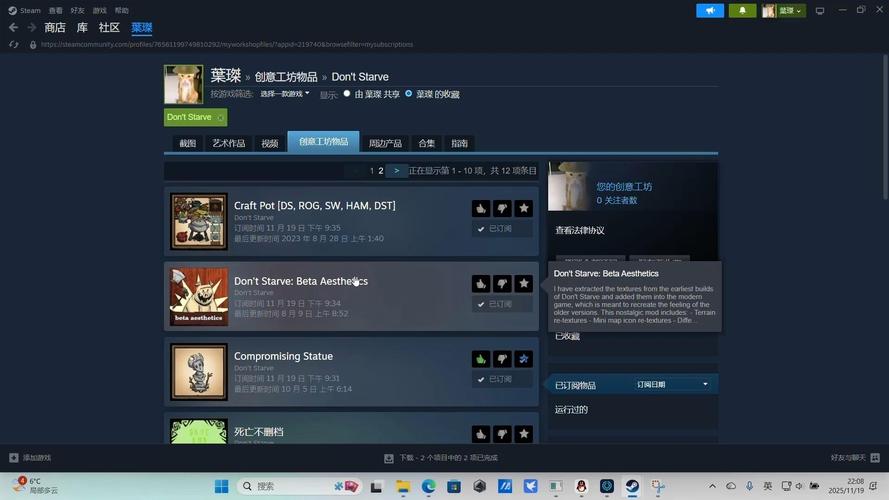Thumbs up Don't Starve: Beta Aesthetics
Viewport: 889px width, 500px height.
[481, 283]
